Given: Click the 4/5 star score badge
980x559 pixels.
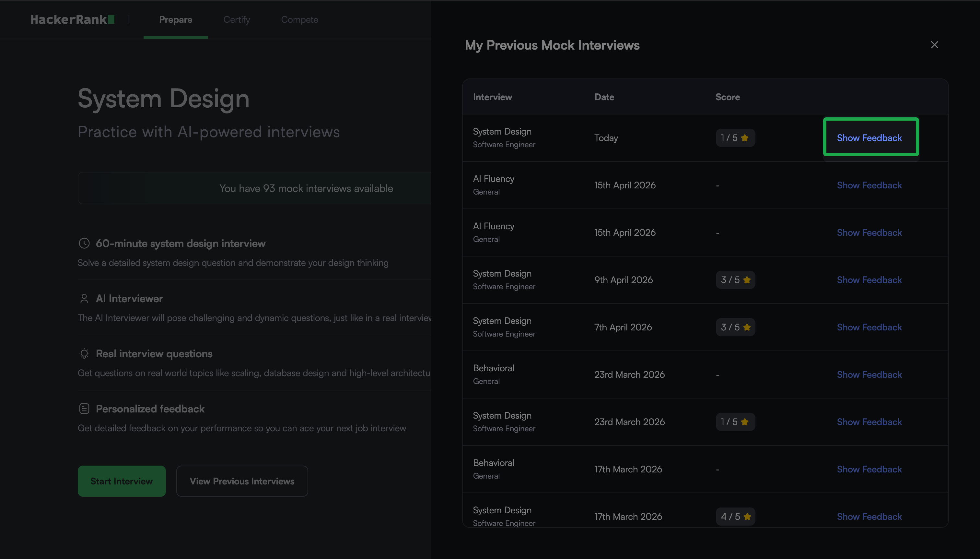Looking at the screenshot, I should 735,517.
